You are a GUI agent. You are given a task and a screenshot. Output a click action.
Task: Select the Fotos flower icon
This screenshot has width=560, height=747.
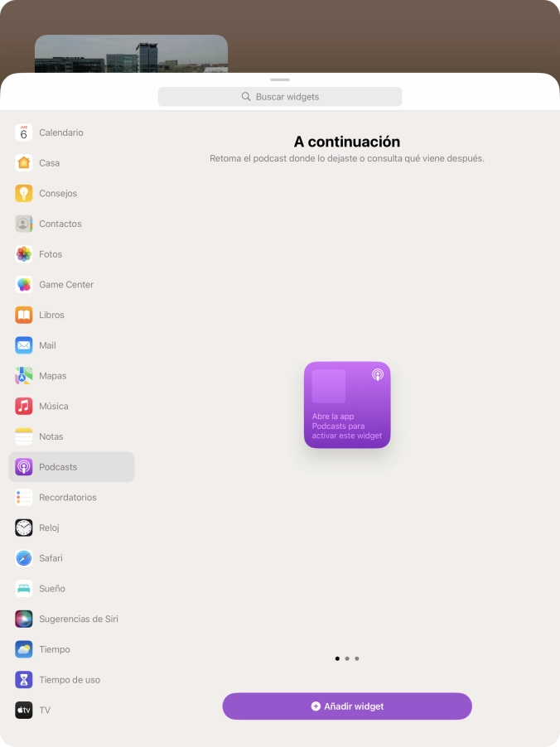click(x=24, y=254)
